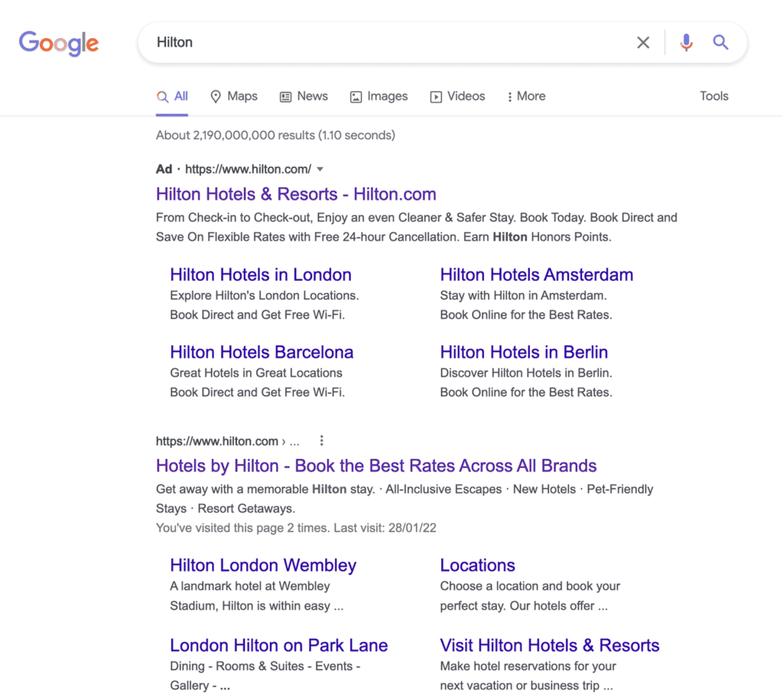
Task: Click the Google logo
Action: pos(58,44)
